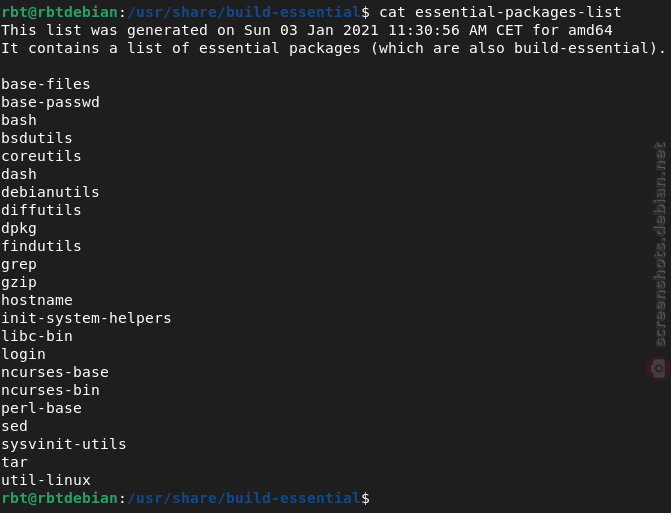Click the generated date line mentioning amd64
671x513 pixels.
pyautogui.click(x=307, y=30)
